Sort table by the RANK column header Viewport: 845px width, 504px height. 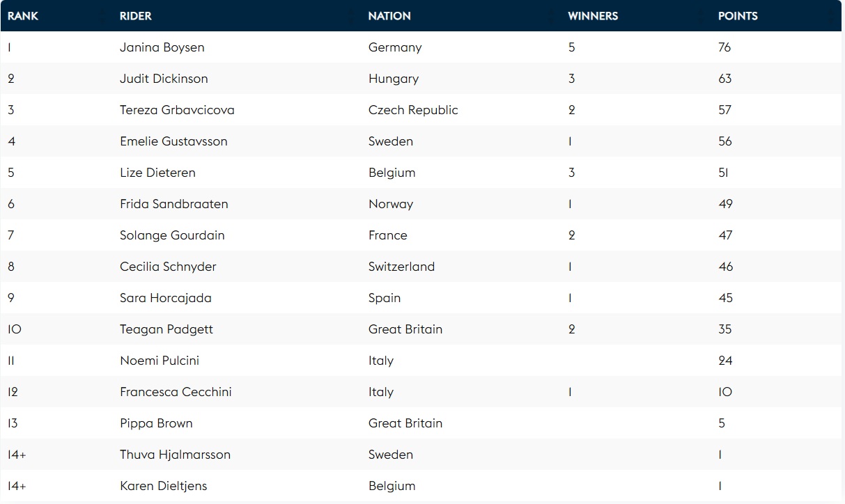23,16
